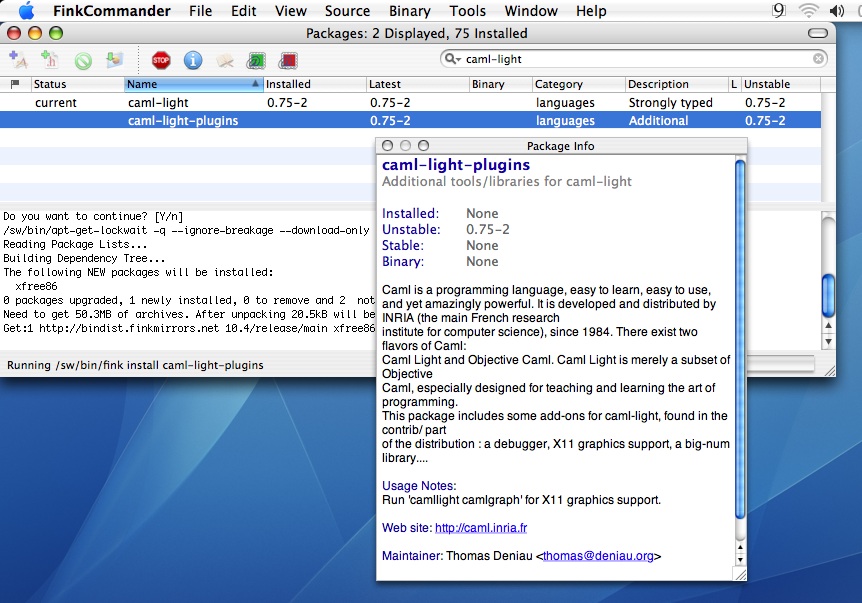The height and width of the screenshot is (603, 862).
Task: Open the Help menu
Action: [x=592, y=10]
